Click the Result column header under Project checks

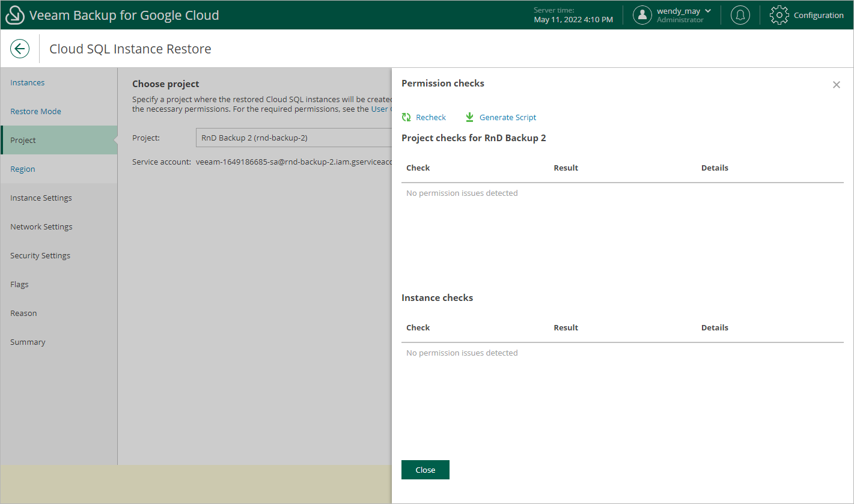(566, 168)
